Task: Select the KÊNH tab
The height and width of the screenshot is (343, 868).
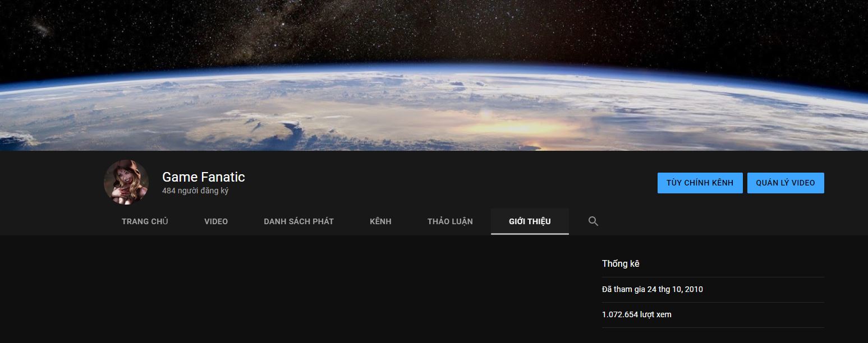Action: (380, 221)
